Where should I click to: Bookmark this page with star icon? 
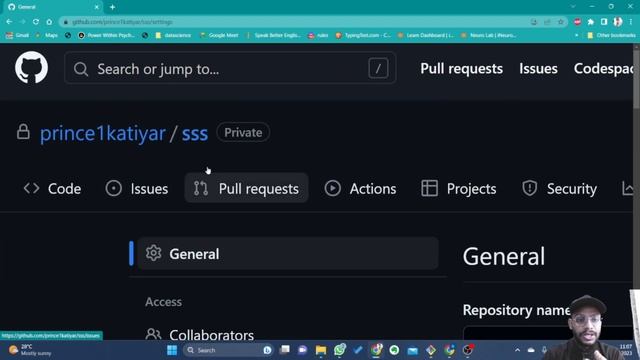[561, 22]
